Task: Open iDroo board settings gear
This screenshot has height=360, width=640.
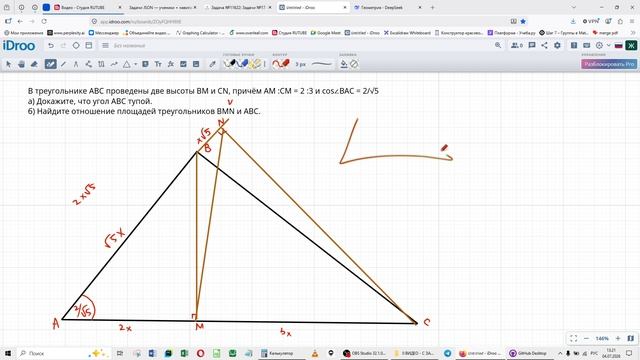Action: pyautogui.click(x=557, y=45)
